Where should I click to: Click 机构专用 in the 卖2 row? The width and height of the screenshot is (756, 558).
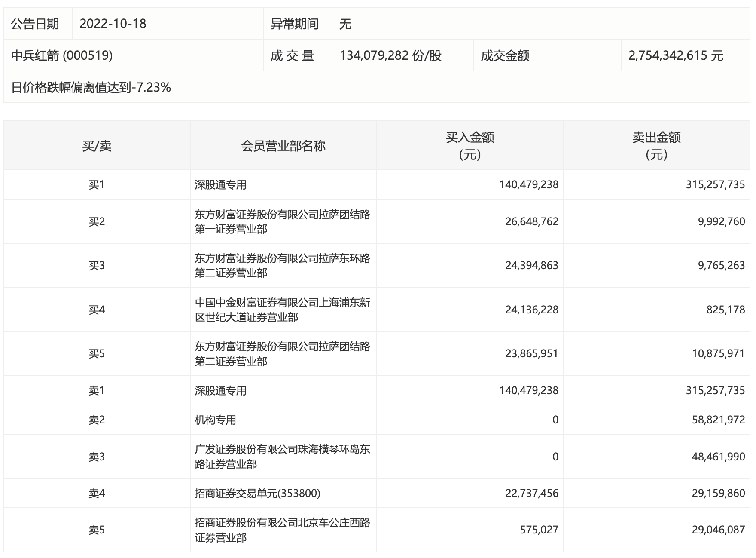[215, 420]
